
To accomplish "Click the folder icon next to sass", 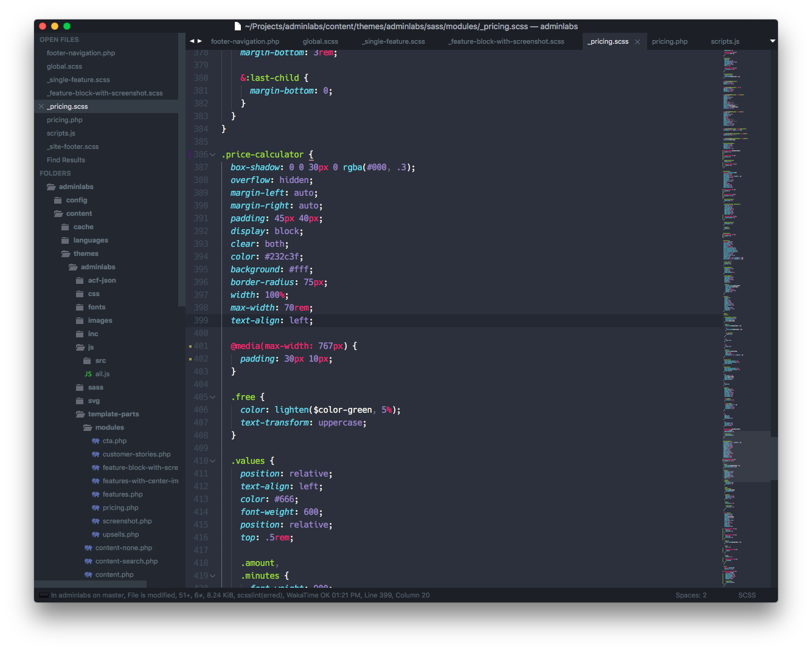I will 80,387.
